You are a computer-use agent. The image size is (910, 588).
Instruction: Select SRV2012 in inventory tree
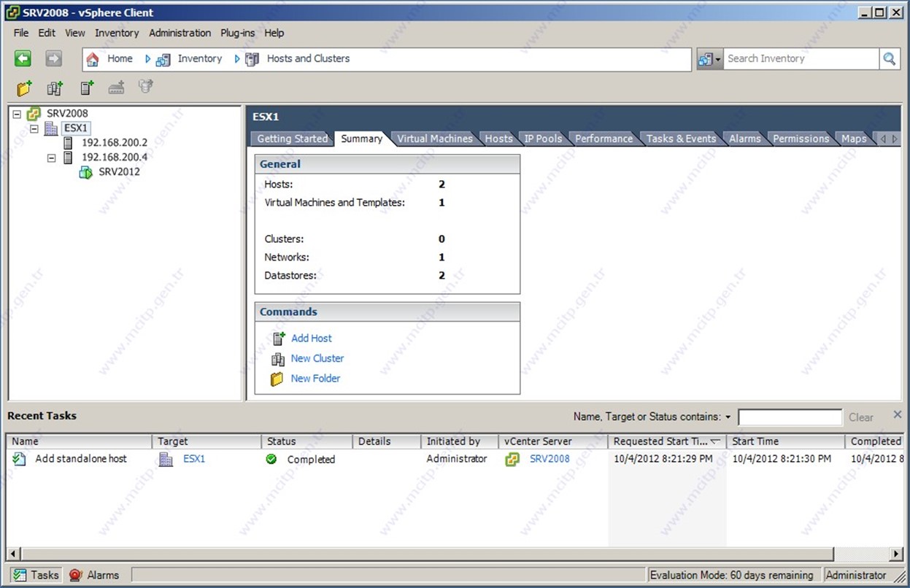click(119, 172)
